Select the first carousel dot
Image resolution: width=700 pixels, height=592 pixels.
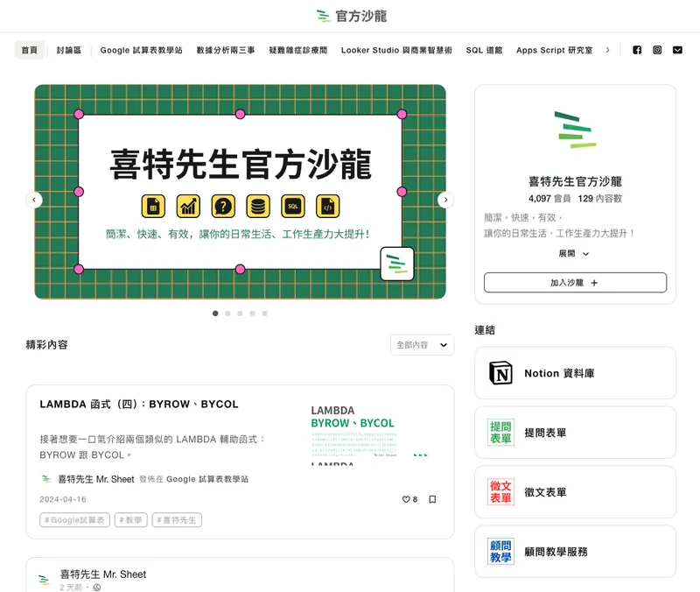coord(215,314)
